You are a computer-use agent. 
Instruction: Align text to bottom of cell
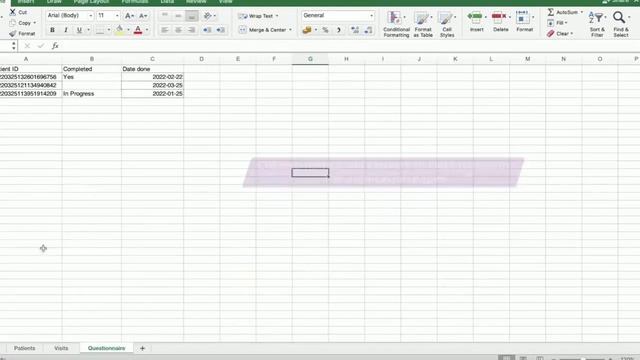click(191, 16)
